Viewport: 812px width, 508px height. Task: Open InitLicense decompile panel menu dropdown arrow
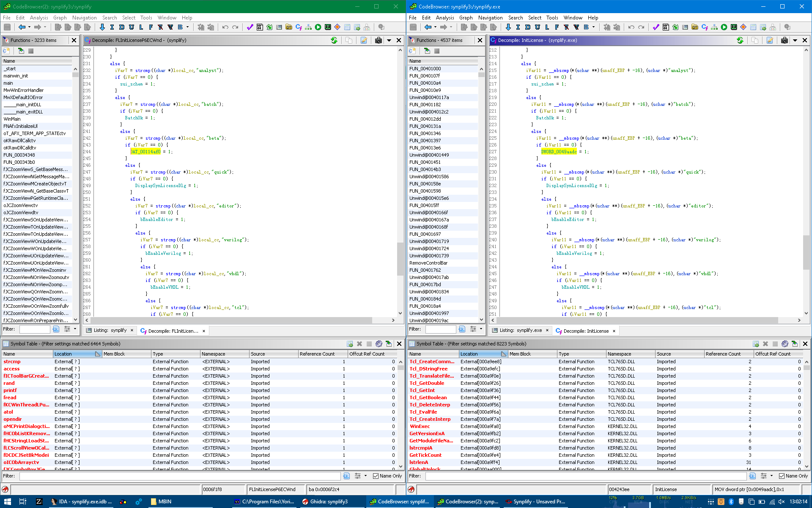click(x=795, y=40)
